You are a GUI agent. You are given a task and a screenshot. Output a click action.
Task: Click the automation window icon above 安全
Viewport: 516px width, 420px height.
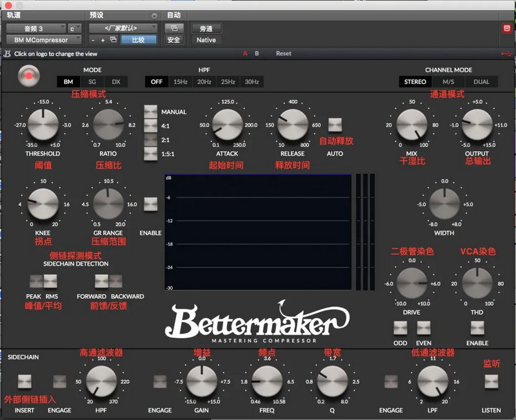tap(174, 28)
